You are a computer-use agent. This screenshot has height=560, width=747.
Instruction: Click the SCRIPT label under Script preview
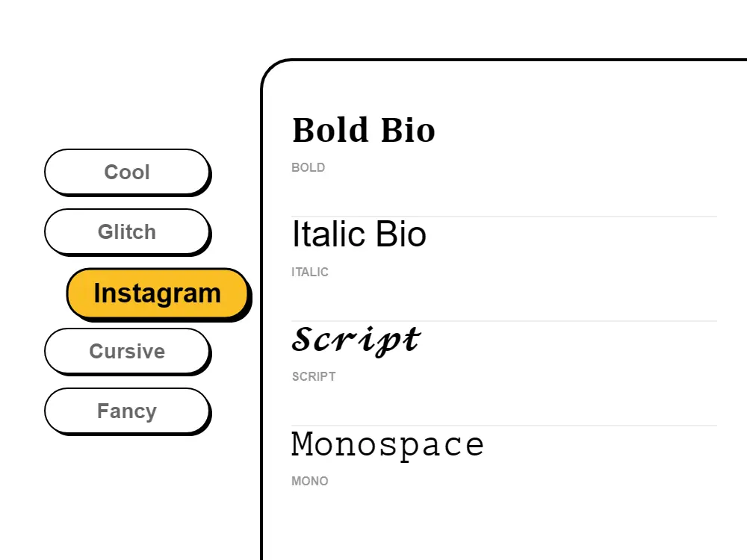click(x=314, y=376)
